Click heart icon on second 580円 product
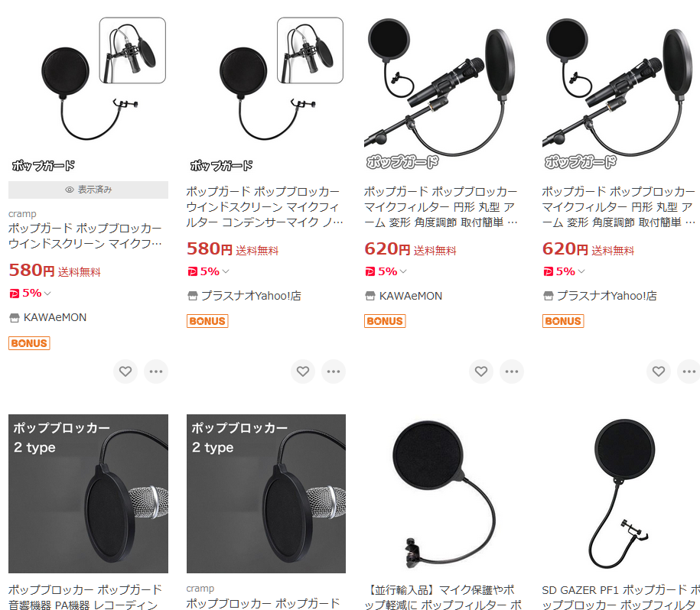Viewport: 700px width, 610px height. [303, 372]
